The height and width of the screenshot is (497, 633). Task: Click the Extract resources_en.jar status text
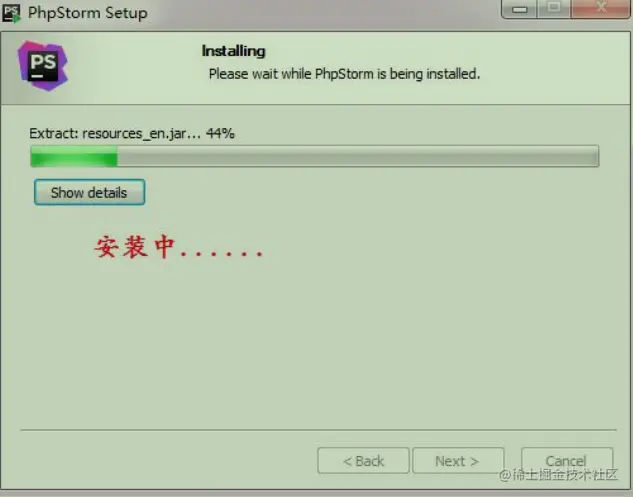coord(115,134)
